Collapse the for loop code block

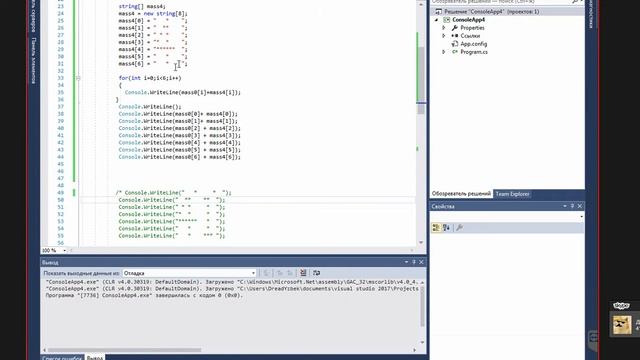(78, 78)
